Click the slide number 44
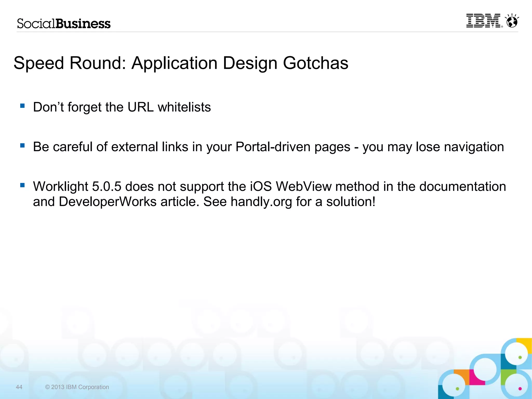Viewport: 532px width, 399px height. tap(19, 387)
